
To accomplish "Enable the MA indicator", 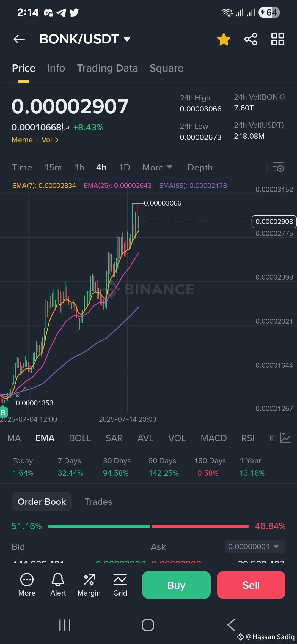I will (x=14, y=438).
